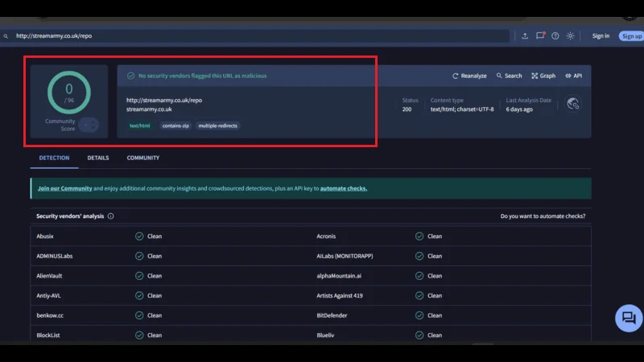Click the search magnifier icon in URL bar
The image size is (644, 362).
pos(6,36)
